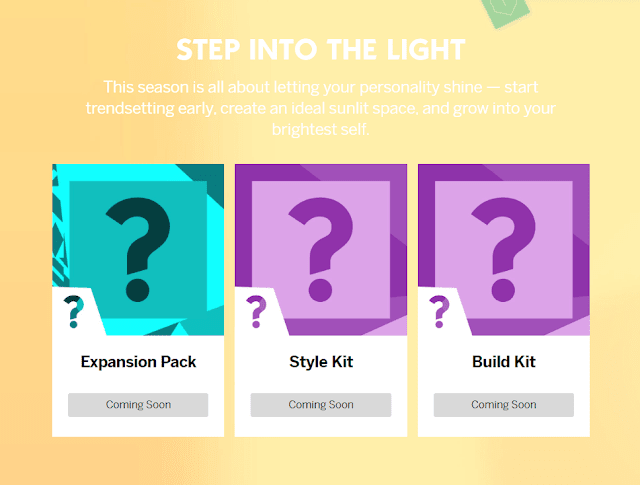Click small teal question badge on Expansion Pack

(73, 312)
